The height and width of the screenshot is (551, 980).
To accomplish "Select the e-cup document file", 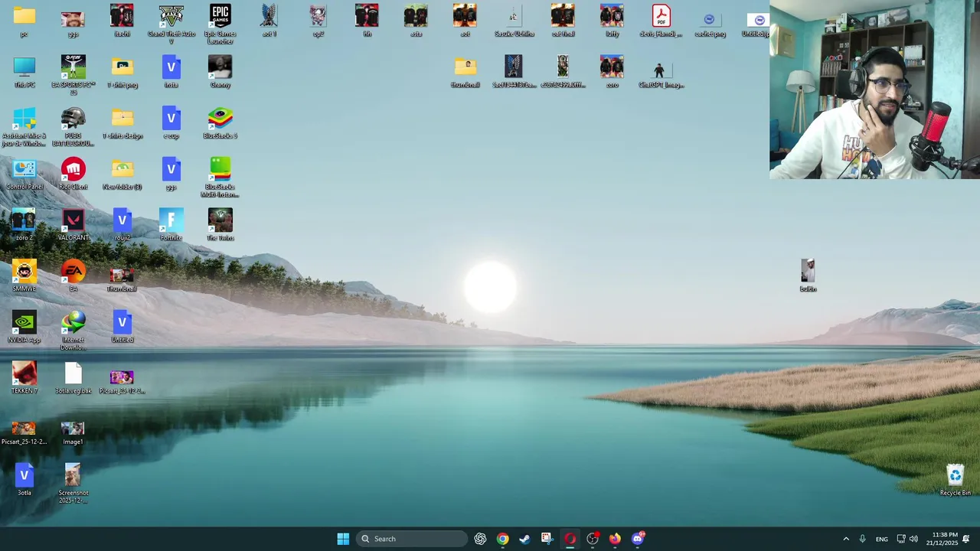I will [171, 123].
